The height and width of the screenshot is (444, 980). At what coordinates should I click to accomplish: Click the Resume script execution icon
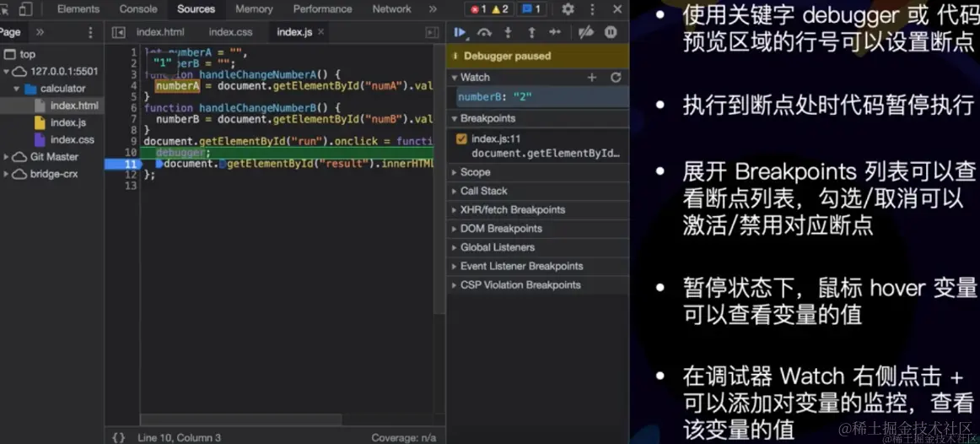(460, 33)
